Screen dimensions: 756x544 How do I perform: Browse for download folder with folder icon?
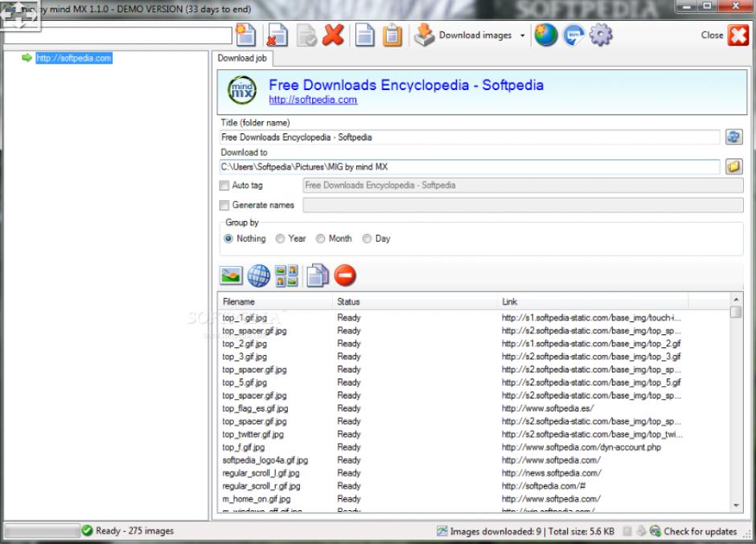click(x=733, y=166)
